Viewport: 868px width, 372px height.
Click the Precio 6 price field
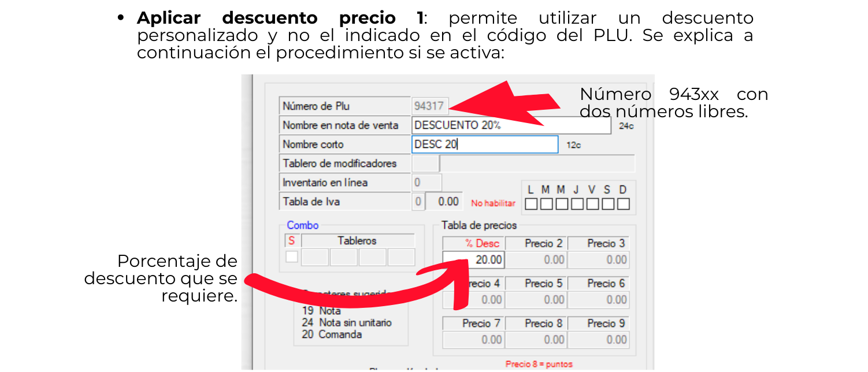click(599, 300)
